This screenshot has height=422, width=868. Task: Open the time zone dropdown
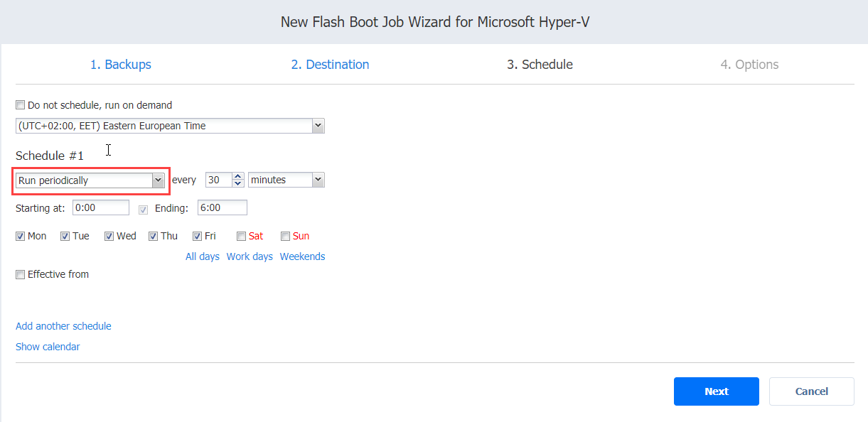point(318,126)
